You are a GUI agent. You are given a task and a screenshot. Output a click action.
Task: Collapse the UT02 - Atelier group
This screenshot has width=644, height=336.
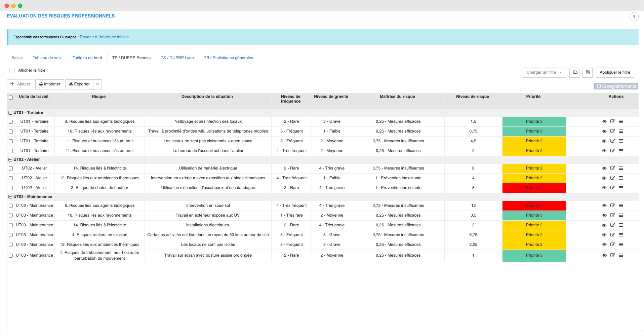[x=10, y=159]
